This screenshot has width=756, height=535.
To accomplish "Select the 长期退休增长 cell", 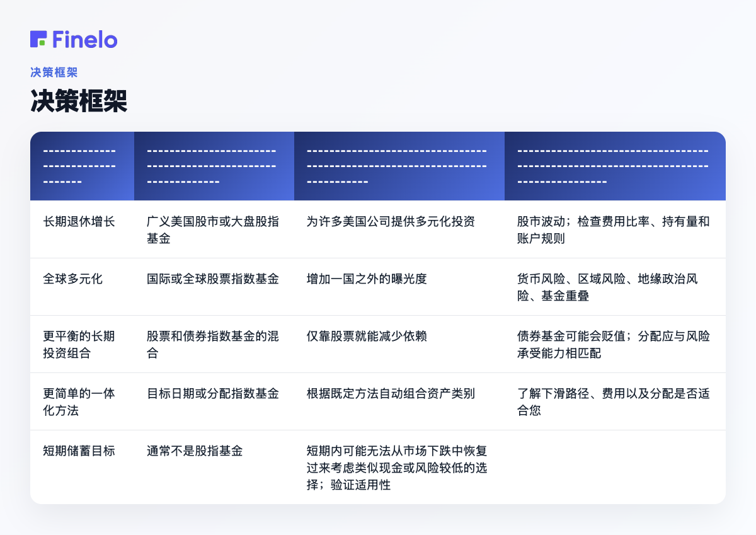I will point(82,229).
